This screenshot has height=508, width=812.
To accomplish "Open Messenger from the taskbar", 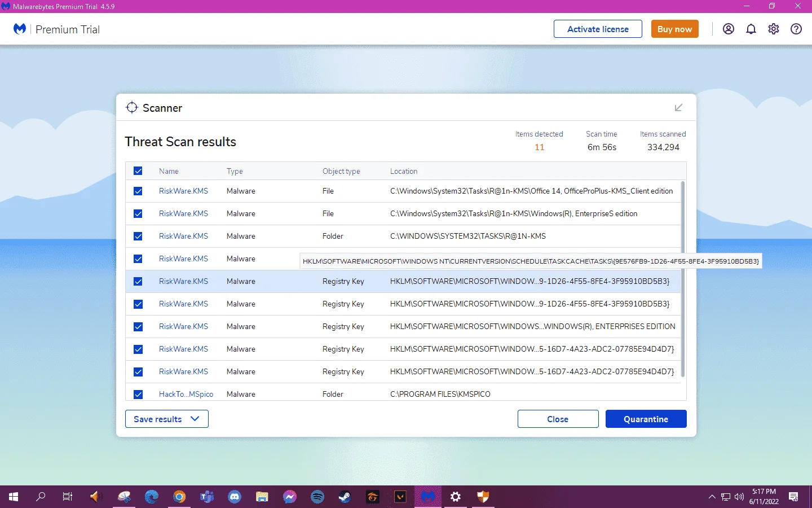I will [290, 497].
